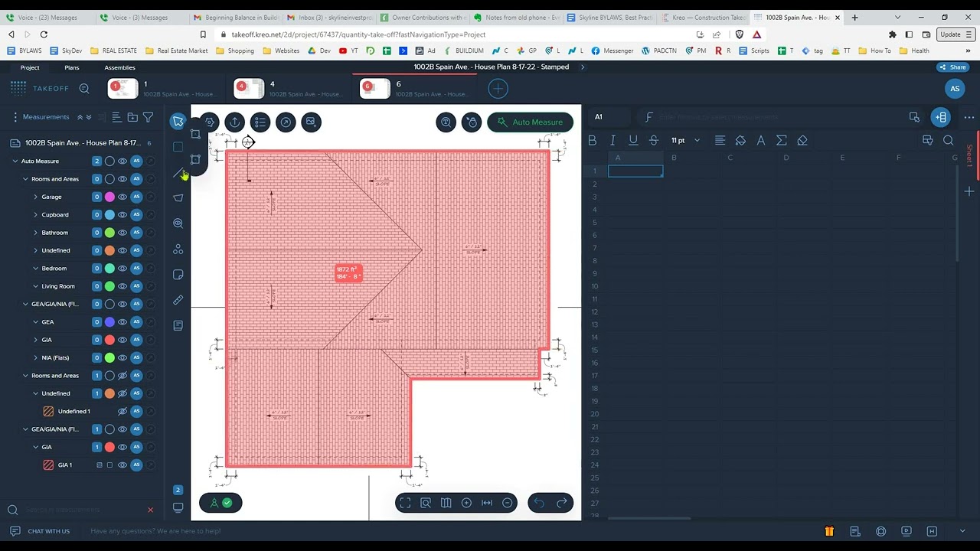This screenshot has height=551, width=980.
Task: Toggle visibility of Garage row
Action: pos(122,197)
